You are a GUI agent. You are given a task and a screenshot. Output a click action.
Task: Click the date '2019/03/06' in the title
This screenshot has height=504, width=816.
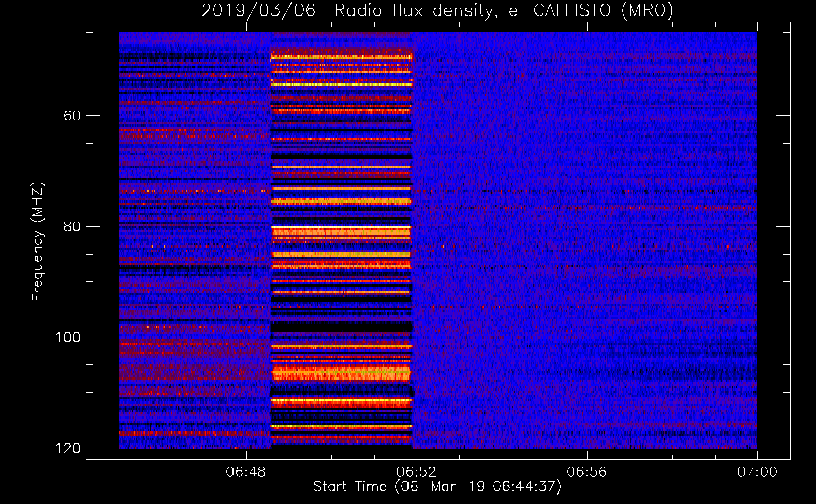click(259, 11)
